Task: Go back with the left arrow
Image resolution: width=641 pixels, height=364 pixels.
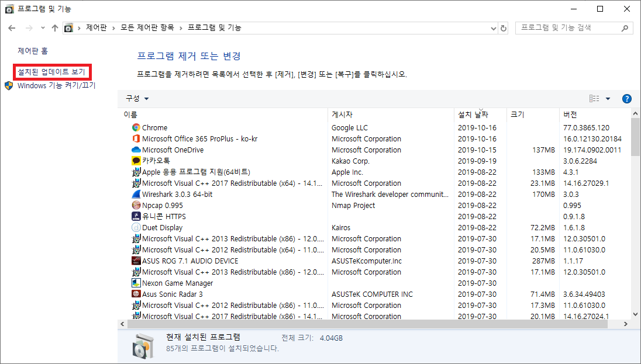Action: point(12,28)
